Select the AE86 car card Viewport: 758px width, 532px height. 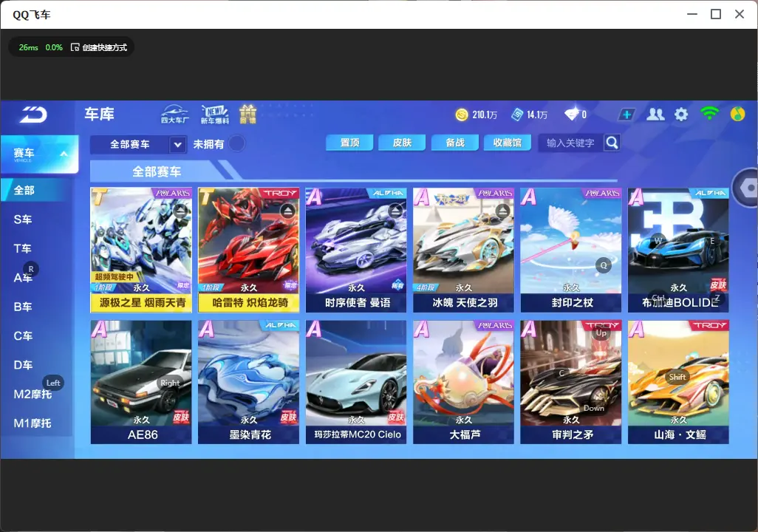pyautogui.click(x=141, y=382)
